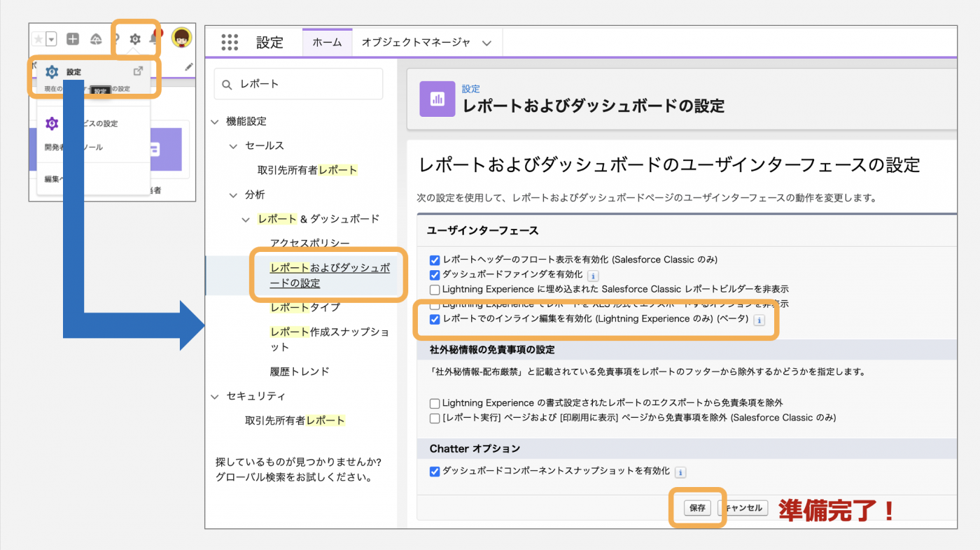Collapse the レポート & ダッシュボード node

(246, 220)
